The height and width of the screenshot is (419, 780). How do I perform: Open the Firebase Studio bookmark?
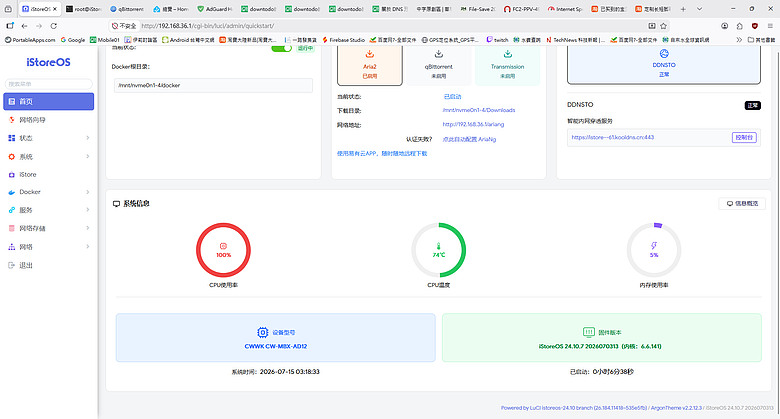coord(343,40)
